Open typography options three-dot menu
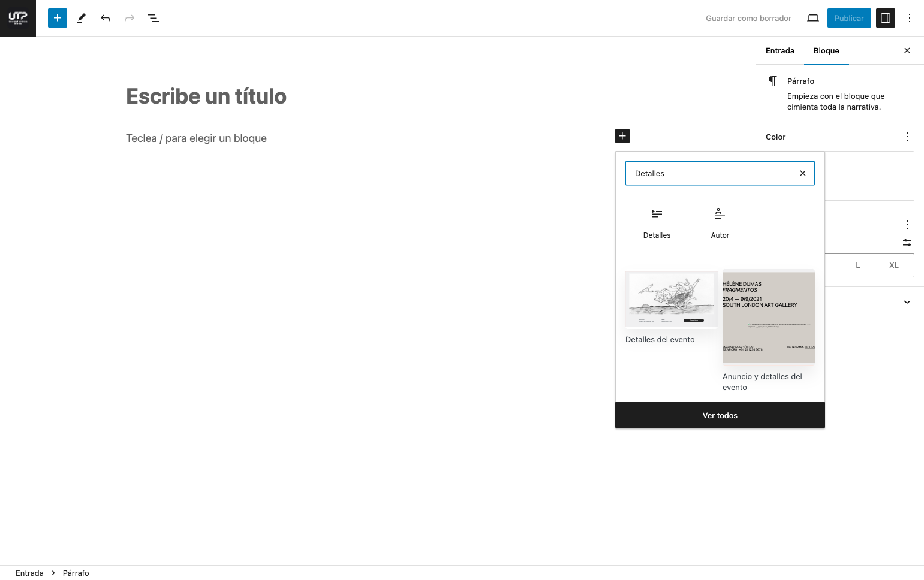The width and height of the screenshot is (924, 580). pyautogui.click(x=907, y=225)
